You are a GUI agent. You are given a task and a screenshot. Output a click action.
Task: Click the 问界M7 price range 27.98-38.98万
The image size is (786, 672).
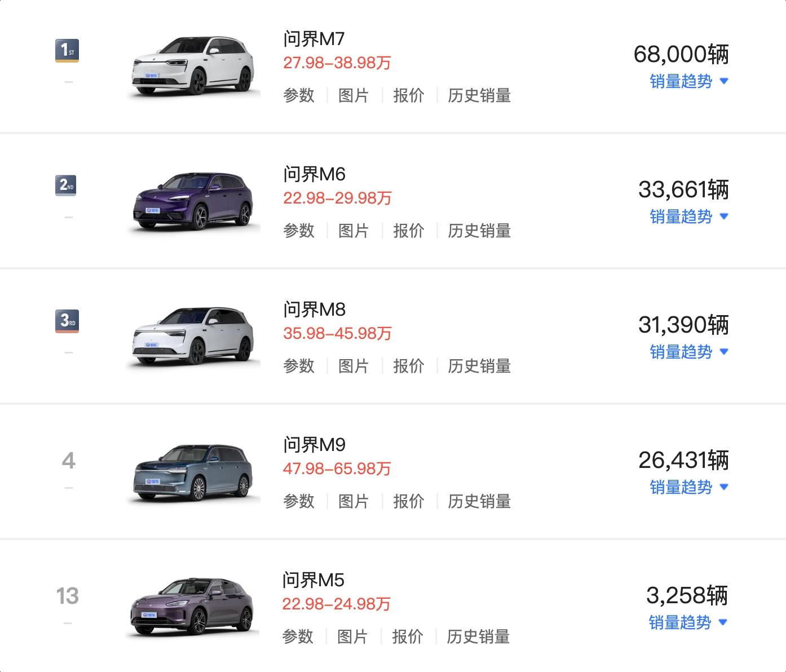[337, 63]
